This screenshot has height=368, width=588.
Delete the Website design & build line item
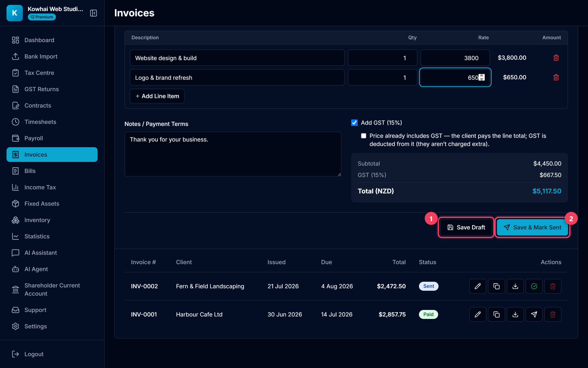click(x=556, y=58)
